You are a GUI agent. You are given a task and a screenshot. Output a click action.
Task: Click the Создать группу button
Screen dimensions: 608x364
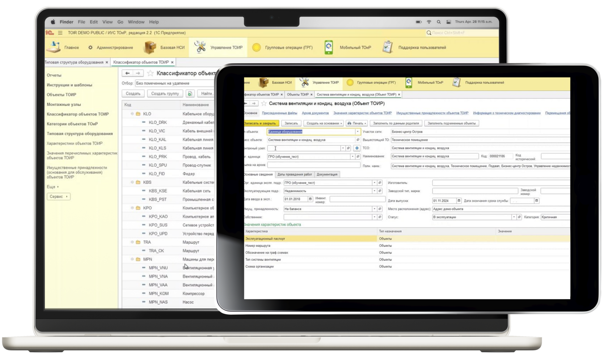coord(165,94)
